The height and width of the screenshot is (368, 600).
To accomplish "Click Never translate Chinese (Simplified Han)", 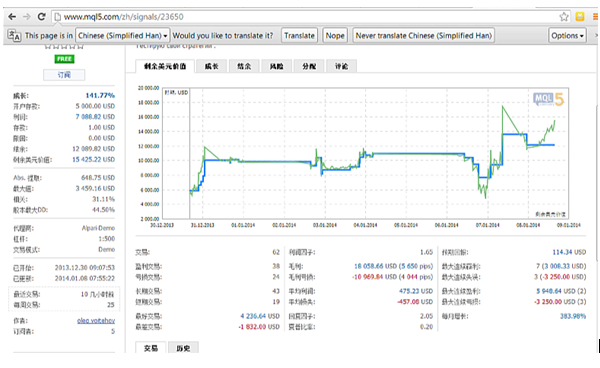I will point(423,36).
